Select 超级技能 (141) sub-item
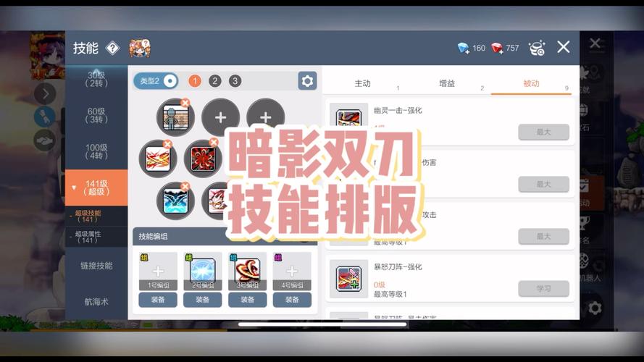This screenshot has height=362, width=644. pos(96,216)
